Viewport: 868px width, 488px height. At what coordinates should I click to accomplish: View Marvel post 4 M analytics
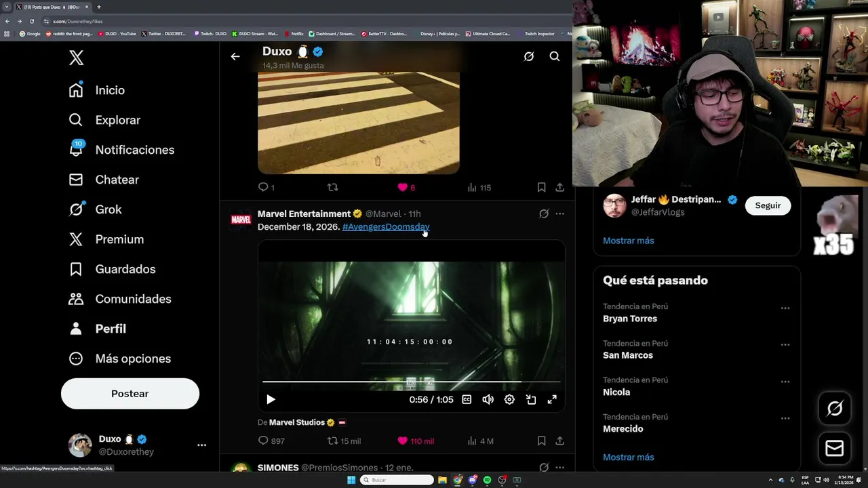[x=480, y=441]
